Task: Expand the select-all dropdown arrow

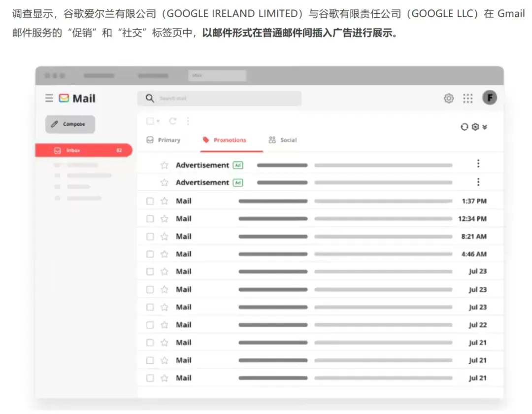Action: 158,121
